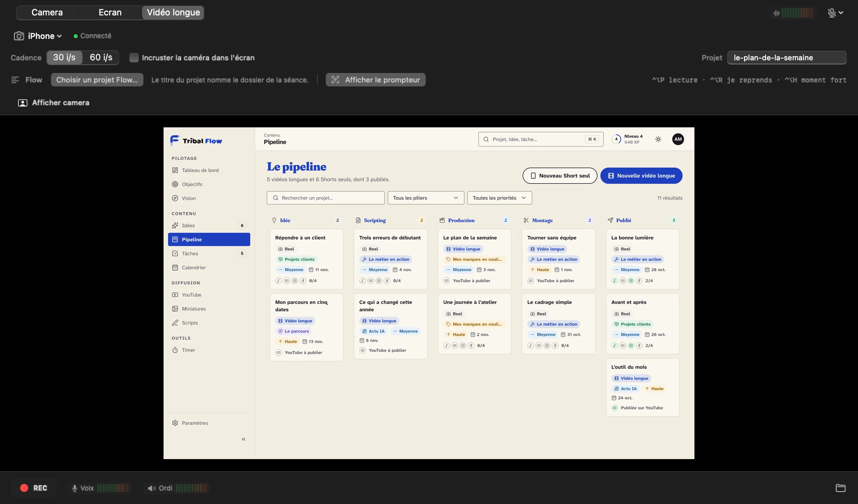Open the iPhone camera source dropdown
The image size is (858, 504).
coord(38,36)
